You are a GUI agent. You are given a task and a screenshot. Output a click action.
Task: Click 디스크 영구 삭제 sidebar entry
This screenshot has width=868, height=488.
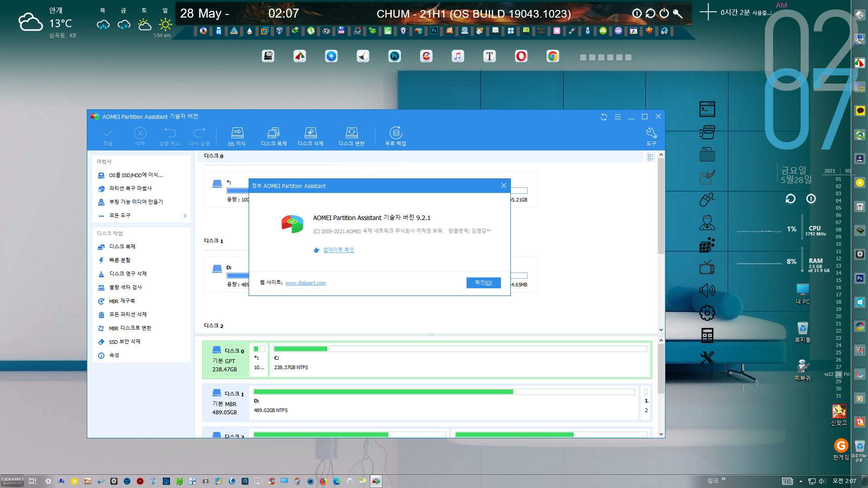[x=127, y=274]
